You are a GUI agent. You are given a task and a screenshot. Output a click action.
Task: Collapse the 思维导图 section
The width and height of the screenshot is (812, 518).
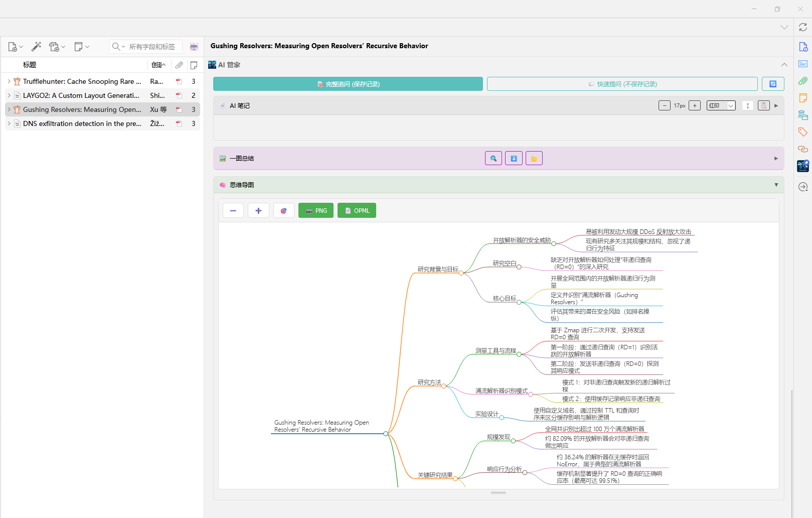(776, 185)
